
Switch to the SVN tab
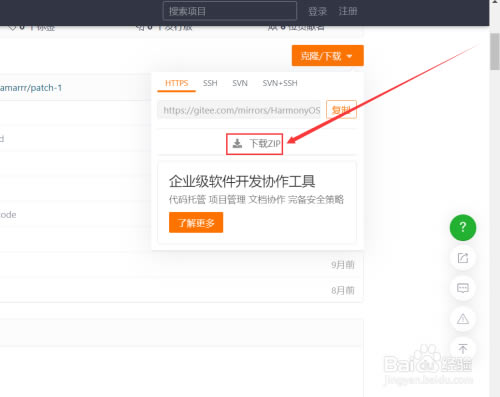(x=240, y=83)
